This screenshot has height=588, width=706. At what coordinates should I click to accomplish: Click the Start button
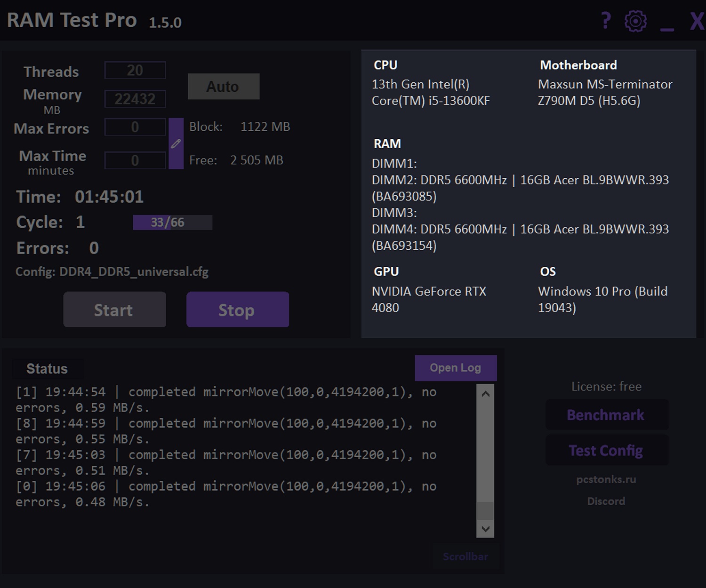click(114, 310)
